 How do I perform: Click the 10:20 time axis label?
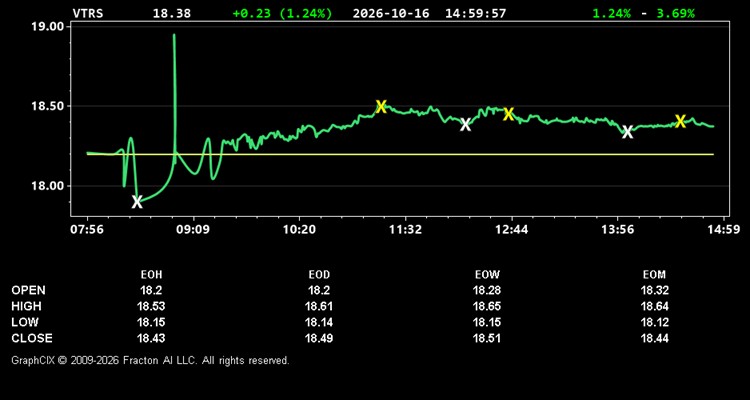[299, 230]
